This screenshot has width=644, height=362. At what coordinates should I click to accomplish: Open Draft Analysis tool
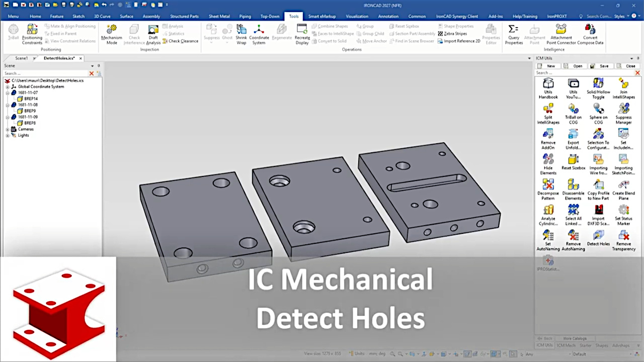[153, 34]
